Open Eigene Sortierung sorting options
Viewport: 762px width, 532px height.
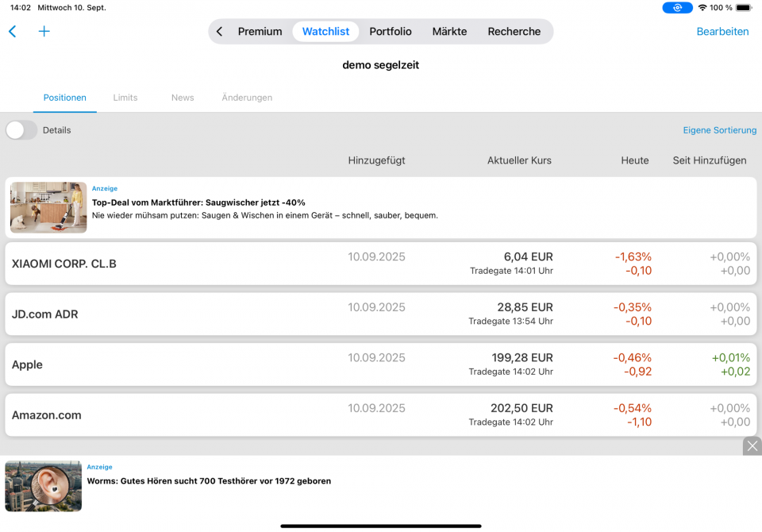coord(719,130)
